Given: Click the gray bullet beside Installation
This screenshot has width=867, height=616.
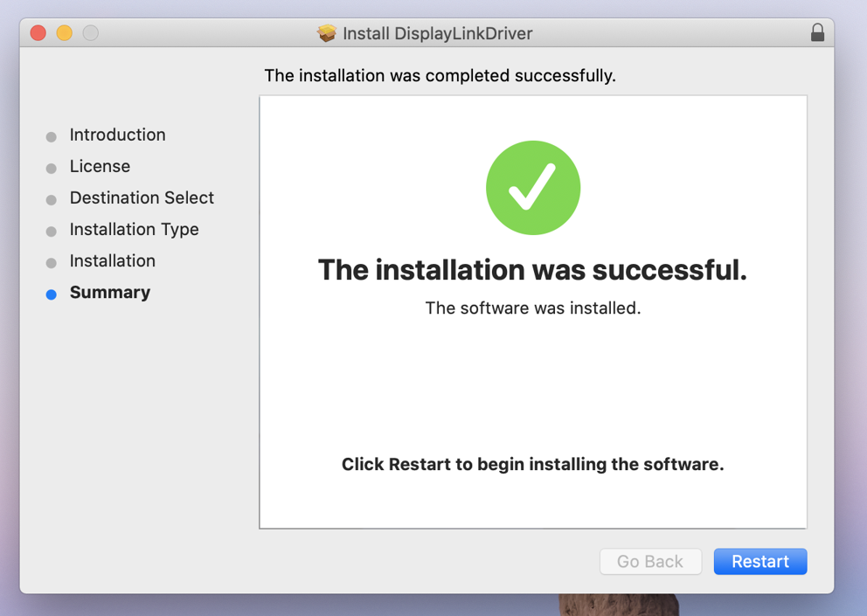Looking at the screenshot, I should coord(52,263).
